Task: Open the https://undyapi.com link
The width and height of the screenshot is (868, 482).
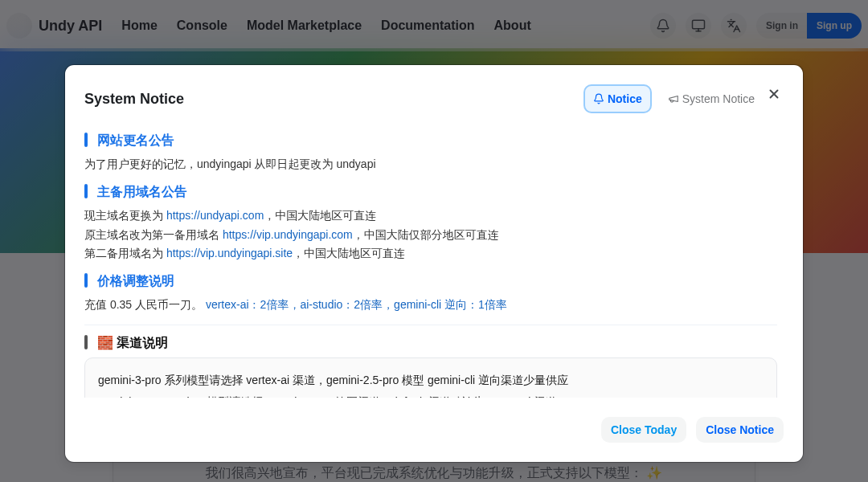Action: click(215, 215)
